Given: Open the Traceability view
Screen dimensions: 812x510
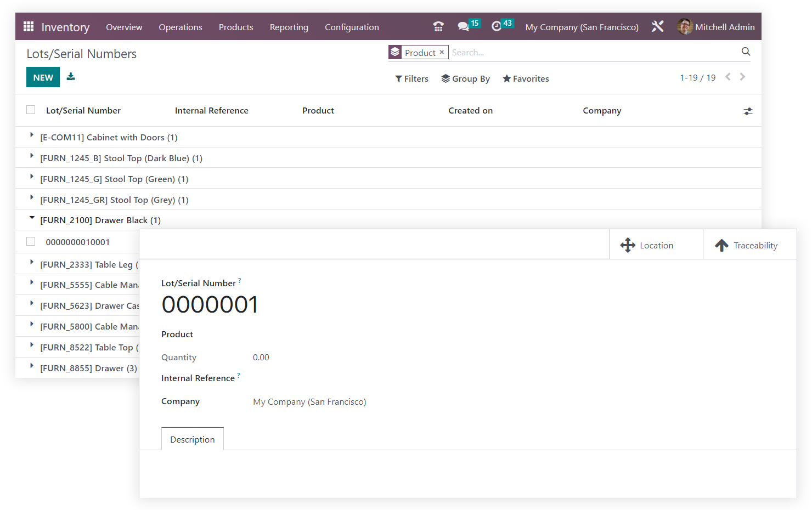Looking at the screenshot, I should click(x=749, y=245).
